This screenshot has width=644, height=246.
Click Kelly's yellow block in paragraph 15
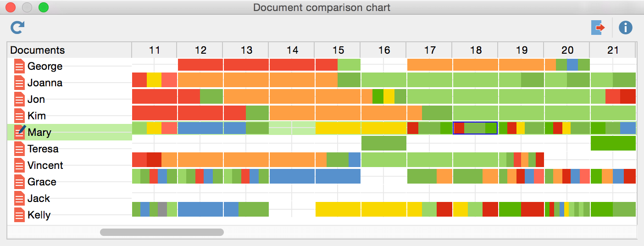338,209
